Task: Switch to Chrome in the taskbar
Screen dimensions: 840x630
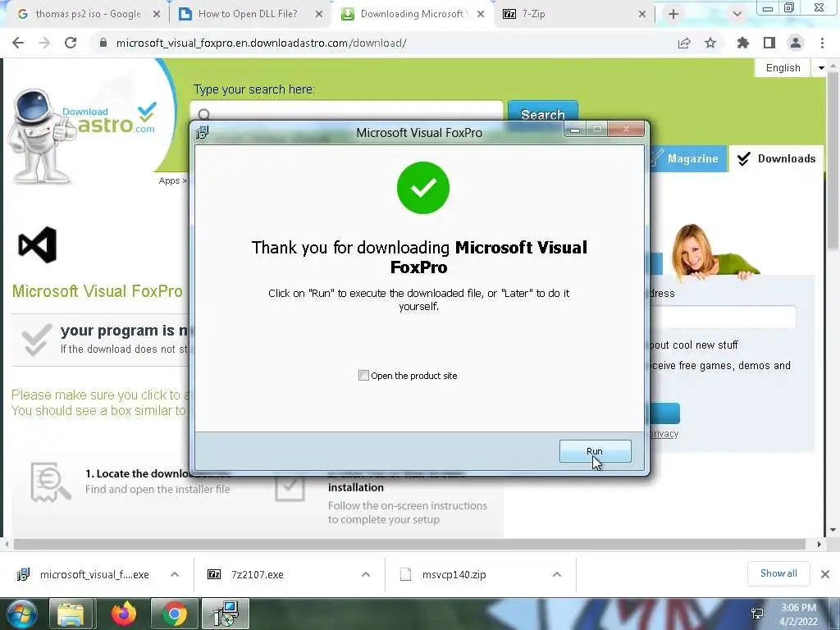Action: (x=175, y=614)
